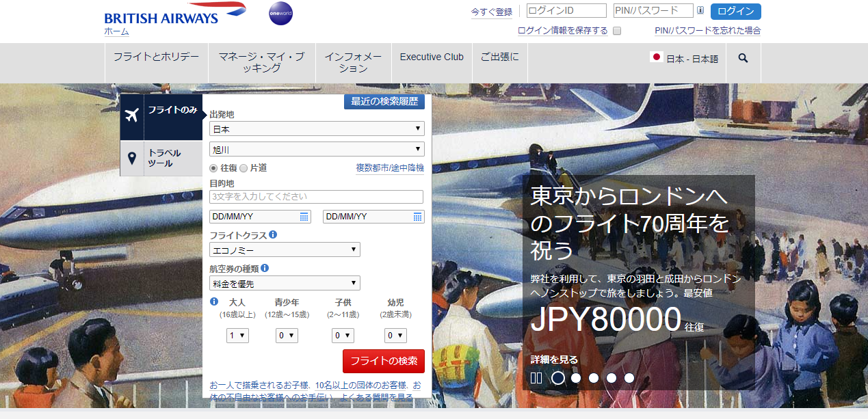The height and width of the screenshot is (419, 868).
Task: Click 今すぐ登録 link
Action: (x=492, y=12)
